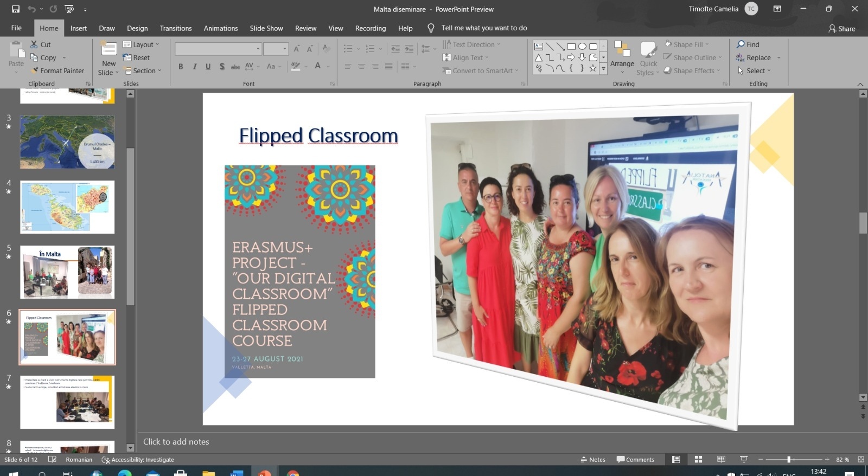868x476 pixels.
Task: Adjust the zoom slider in status bar
Action: coord(789,459)
